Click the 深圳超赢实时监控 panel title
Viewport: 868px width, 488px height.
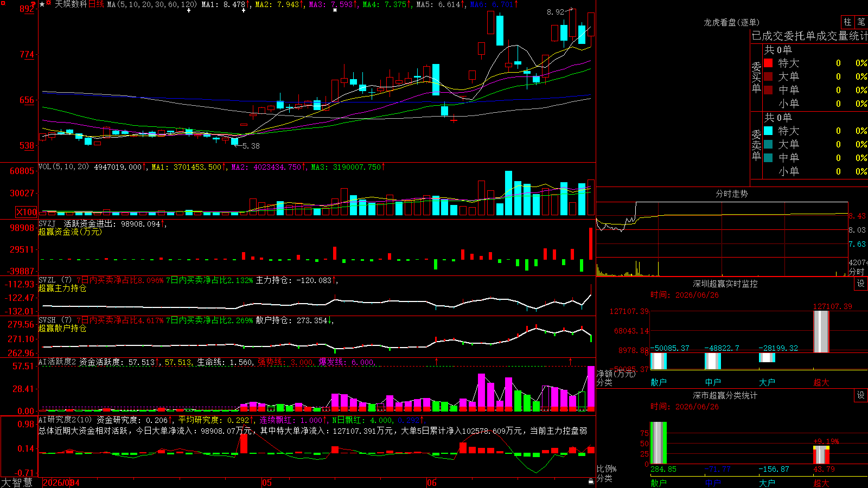[725, 284]
